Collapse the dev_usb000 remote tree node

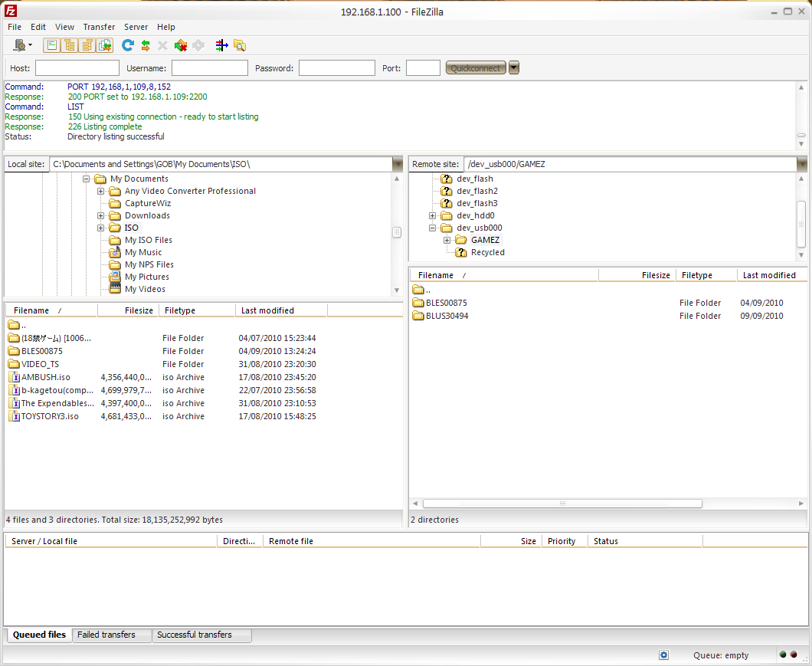(432, 228)
